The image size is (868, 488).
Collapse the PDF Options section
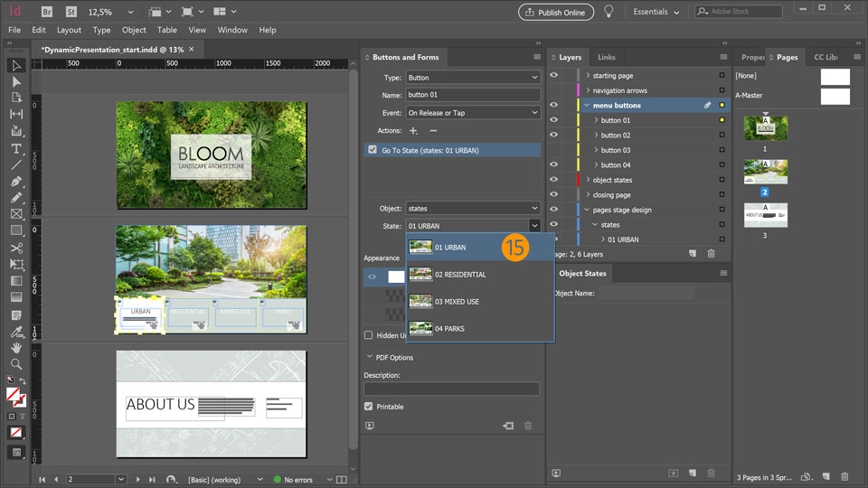[x=369, y=358]
